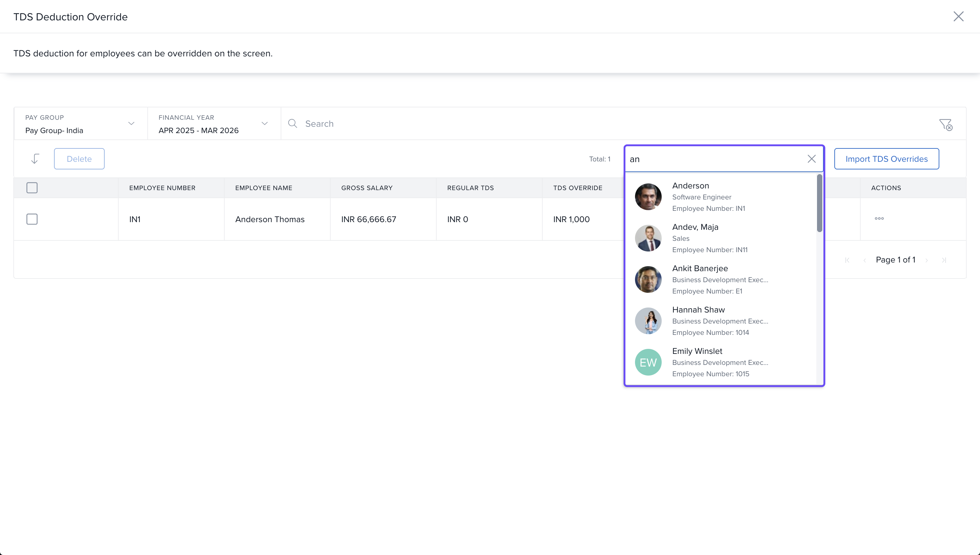Screen dimensions: 980x555
Task: Click the sort arrow icon beside Delete
Action: click(35, 158)
